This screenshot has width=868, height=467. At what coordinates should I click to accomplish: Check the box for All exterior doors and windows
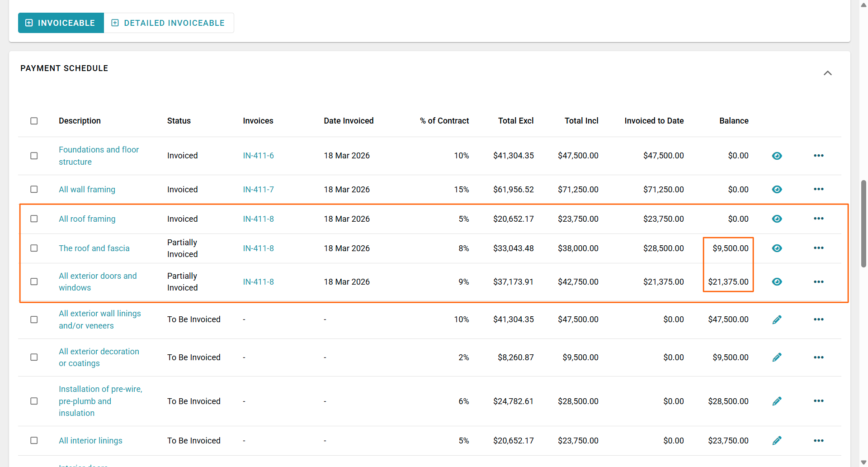pyautogui.click(x=34, y=281)
